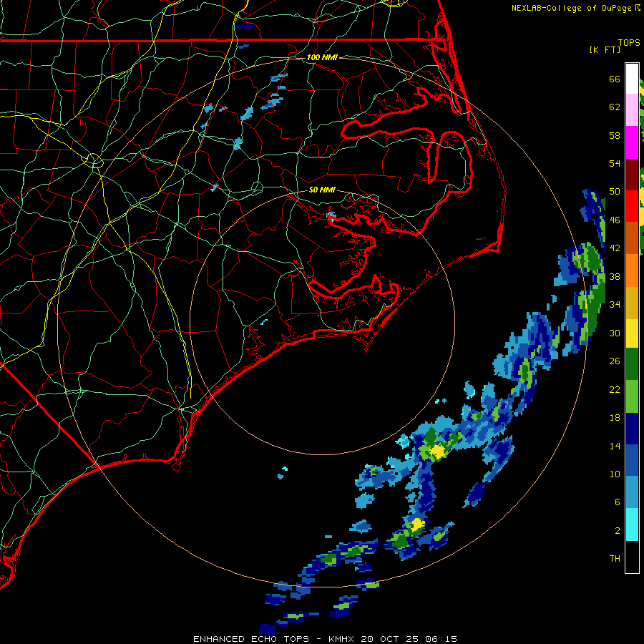The width and height of the screenshot is (644, 644).
Task: Select legend value 38
Action: pyautogui.click(x=615, y=276)
